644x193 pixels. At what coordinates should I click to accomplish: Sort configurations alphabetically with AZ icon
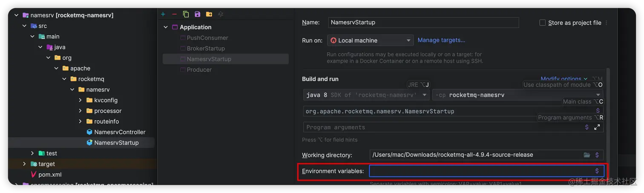point(220,14)
